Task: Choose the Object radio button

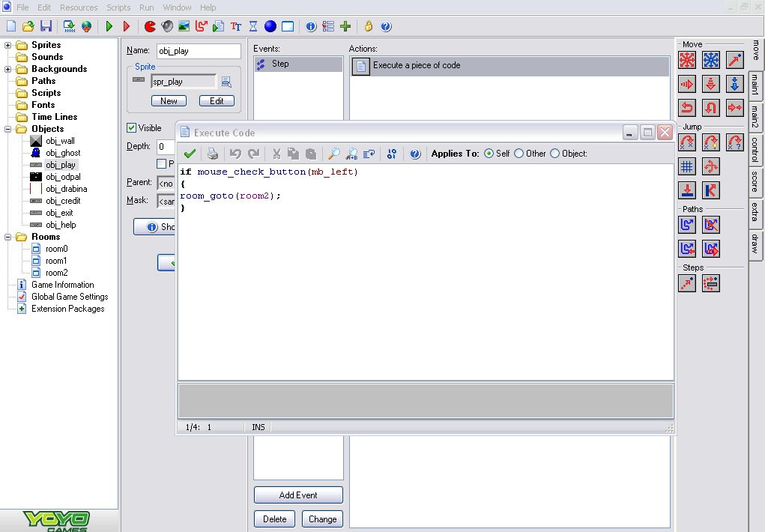Action: [554, 154]
